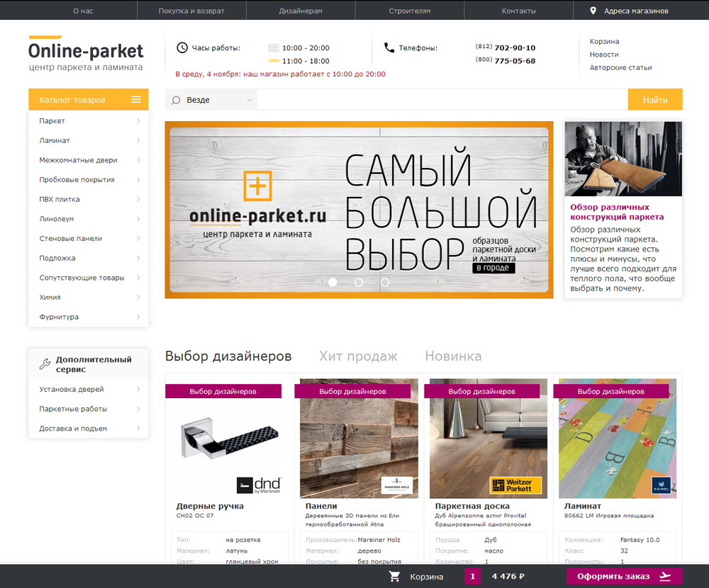The width and height of the screenshot is (709, 588).
Task: Open the Покупка и возврат menu item
Action: click(191, 11)
